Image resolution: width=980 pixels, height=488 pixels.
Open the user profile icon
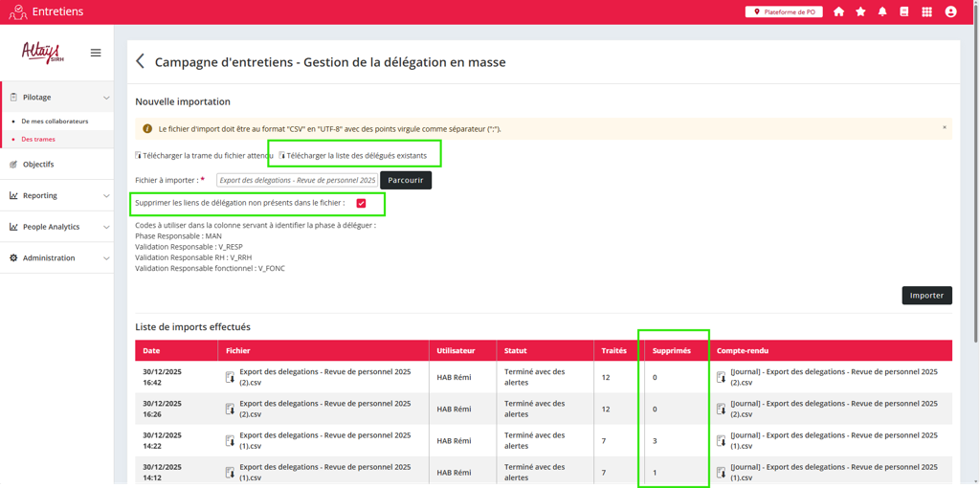[950, 11]
